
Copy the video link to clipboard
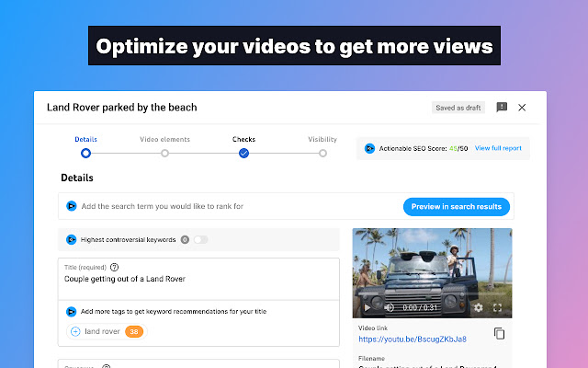tap(499, 333)
